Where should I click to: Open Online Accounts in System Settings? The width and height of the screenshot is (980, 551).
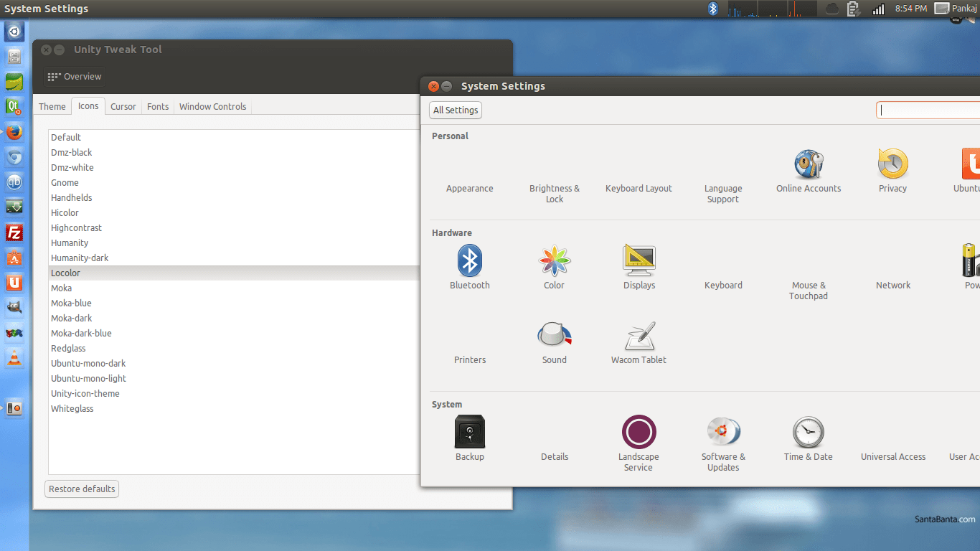[x=809, y=171]
